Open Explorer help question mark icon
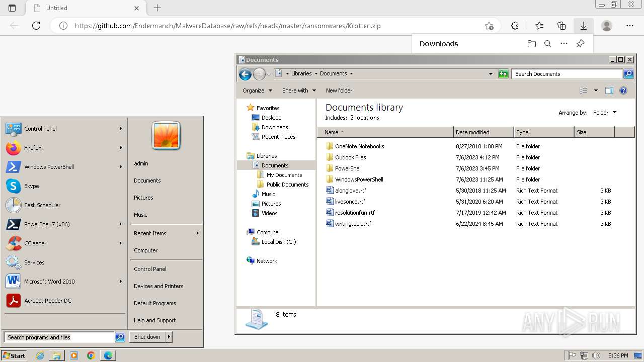This screenshot has width=644, height=362. [x=623, y=90]
